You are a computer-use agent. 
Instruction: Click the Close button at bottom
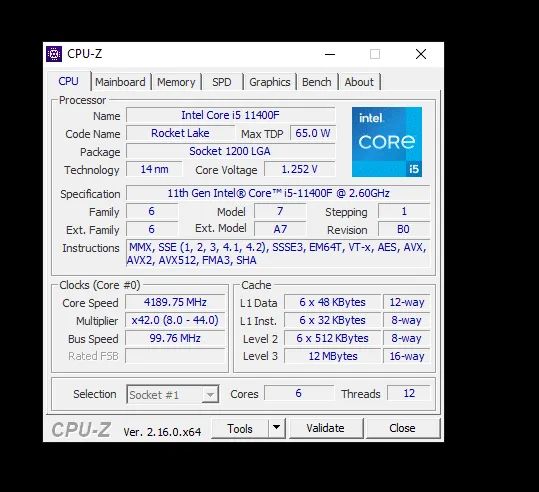[x=402, y=428]
